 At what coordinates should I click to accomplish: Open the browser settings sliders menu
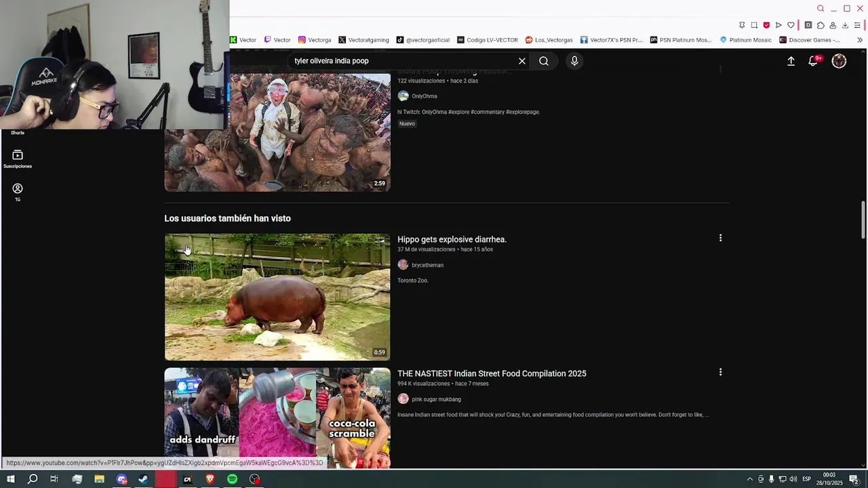click(x=857, y=25)
